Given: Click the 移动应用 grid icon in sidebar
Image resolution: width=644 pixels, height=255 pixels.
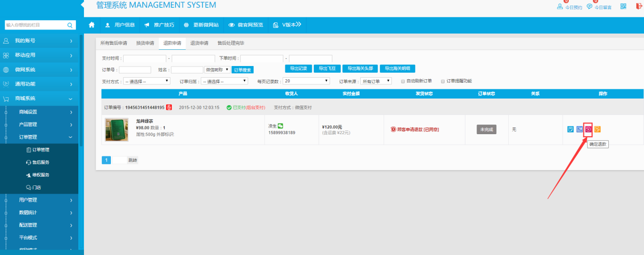Looking at the screenshot, I should point(6,55).
